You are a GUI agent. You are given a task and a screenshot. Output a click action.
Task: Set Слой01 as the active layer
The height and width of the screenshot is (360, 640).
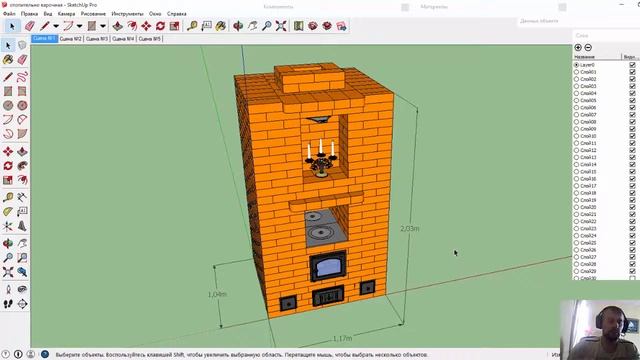[576, 72]
